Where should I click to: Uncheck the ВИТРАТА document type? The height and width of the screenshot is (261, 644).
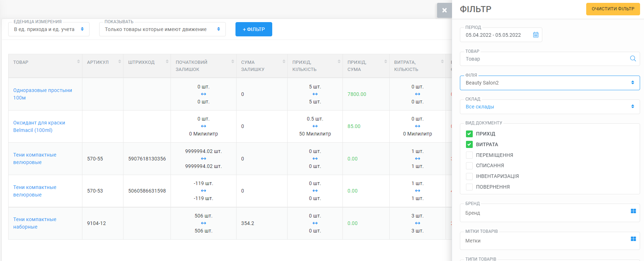pos(469,144)
